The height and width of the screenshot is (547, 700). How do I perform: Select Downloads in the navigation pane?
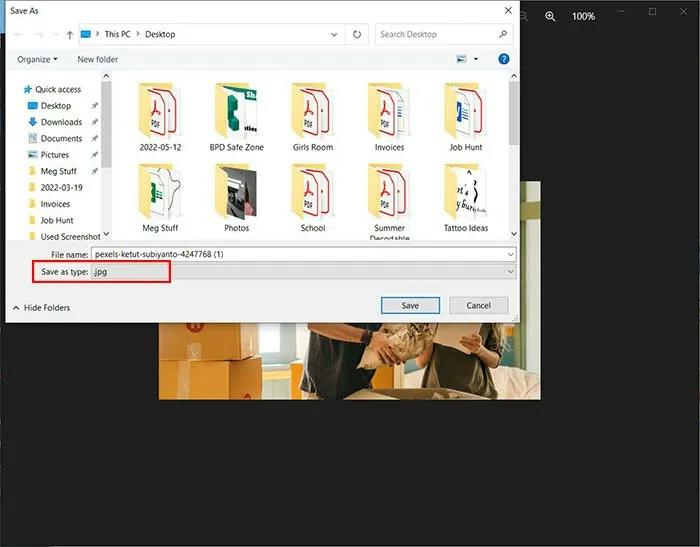[x=60, y=122]
